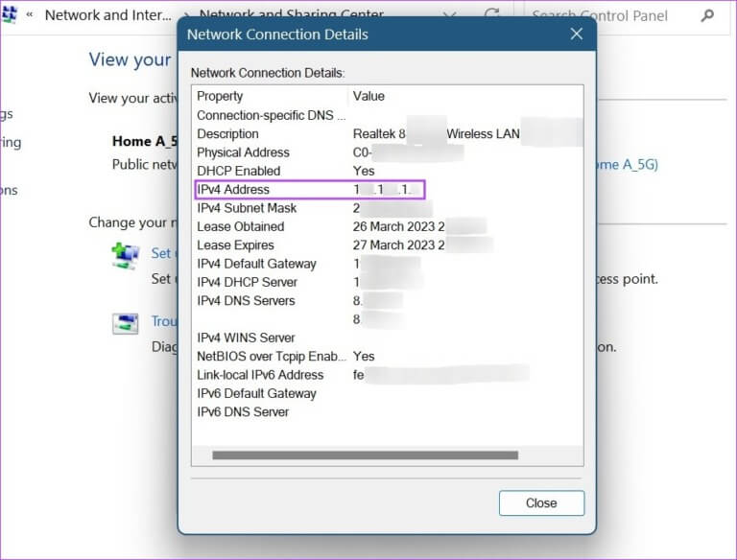Click the refresh button in address bar

[x=491, y=15]
